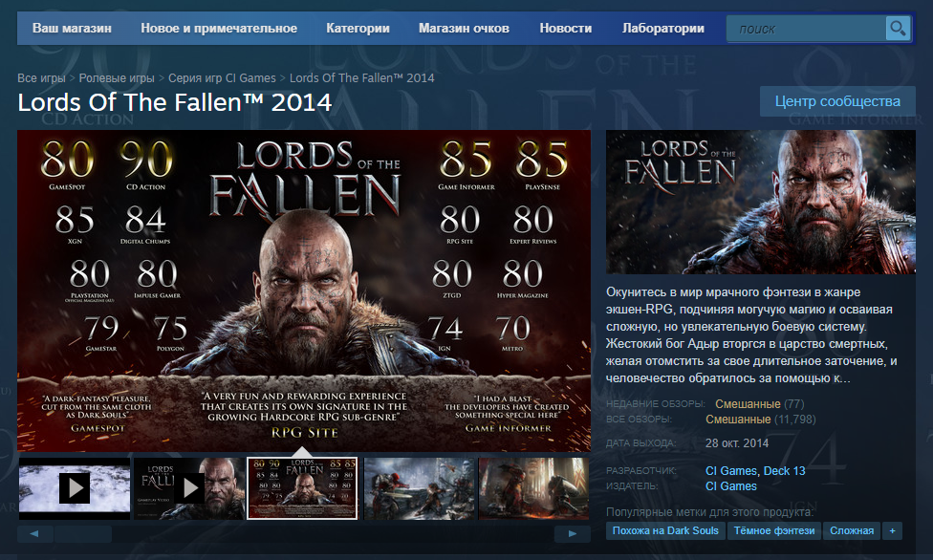Click the Центр сообщества button
Screen dimensions: 933x560
837,101
